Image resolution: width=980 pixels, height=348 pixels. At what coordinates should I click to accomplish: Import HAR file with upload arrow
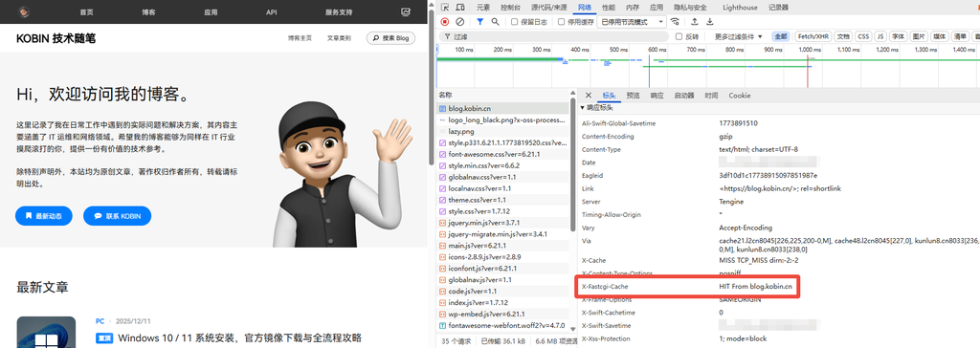(694, 21)
